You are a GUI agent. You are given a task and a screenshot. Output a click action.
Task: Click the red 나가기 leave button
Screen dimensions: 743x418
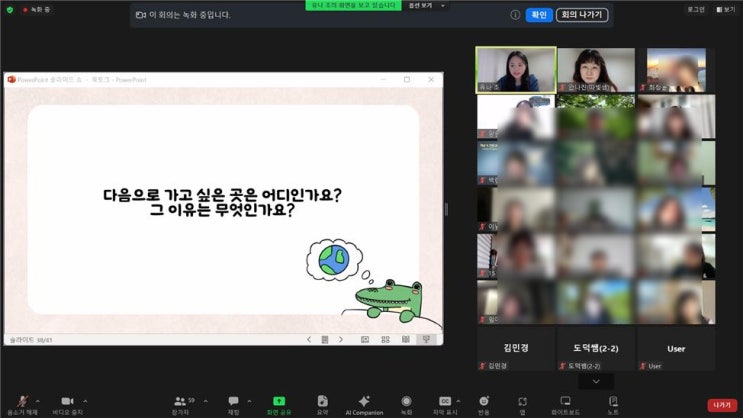coord(722,405)
